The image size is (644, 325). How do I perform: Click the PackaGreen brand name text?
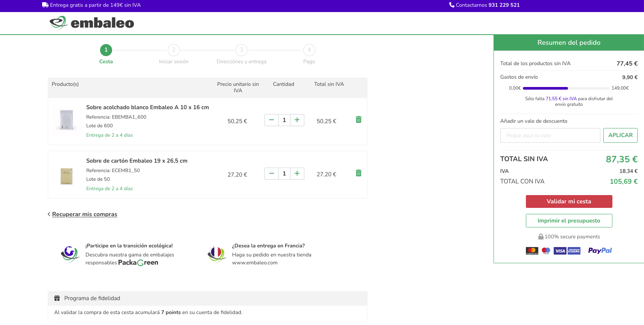point(138,263)
